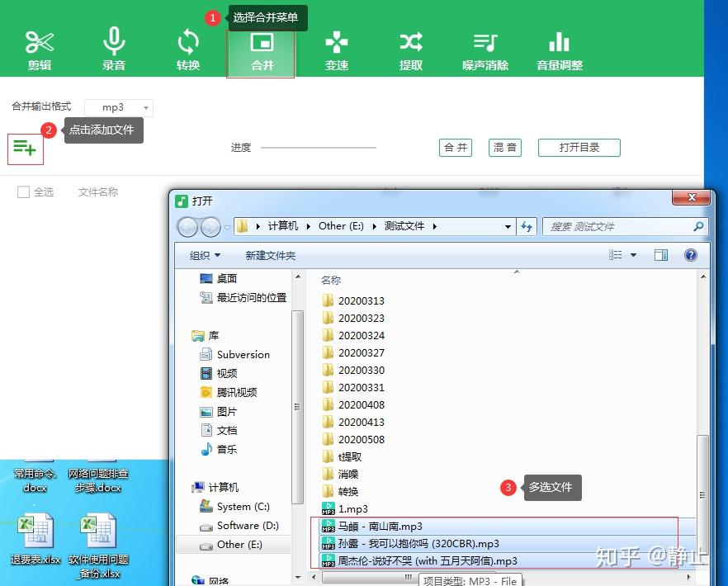Select the 剪辑 scissors tool
The width and height of the screenshot is (728, 586).
40,50
